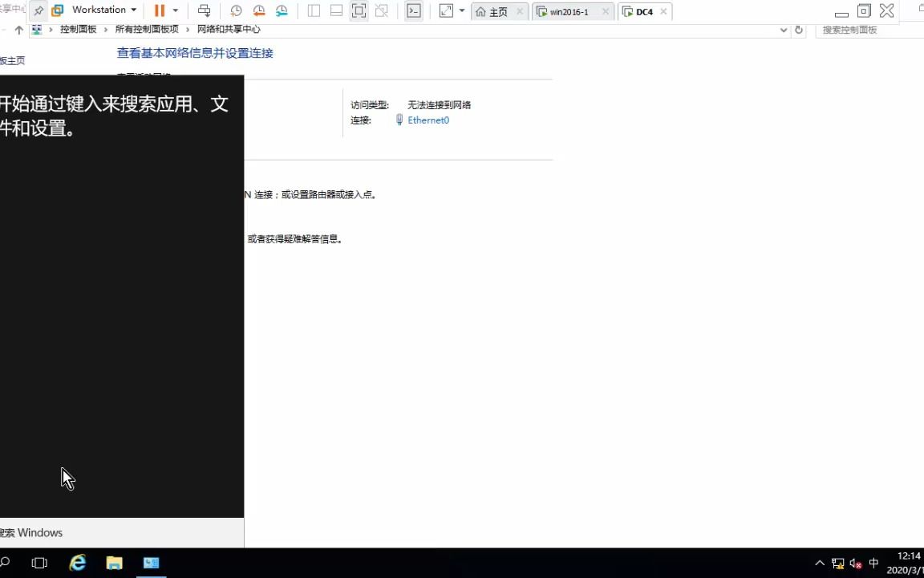Click the Unity mode icon

click(x=381, y=10)
